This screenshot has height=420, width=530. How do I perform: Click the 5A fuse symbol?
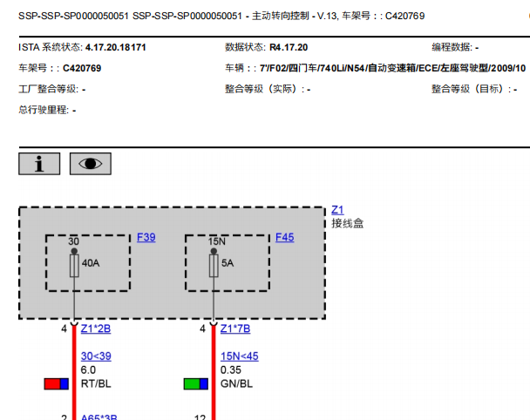(214, 266)
